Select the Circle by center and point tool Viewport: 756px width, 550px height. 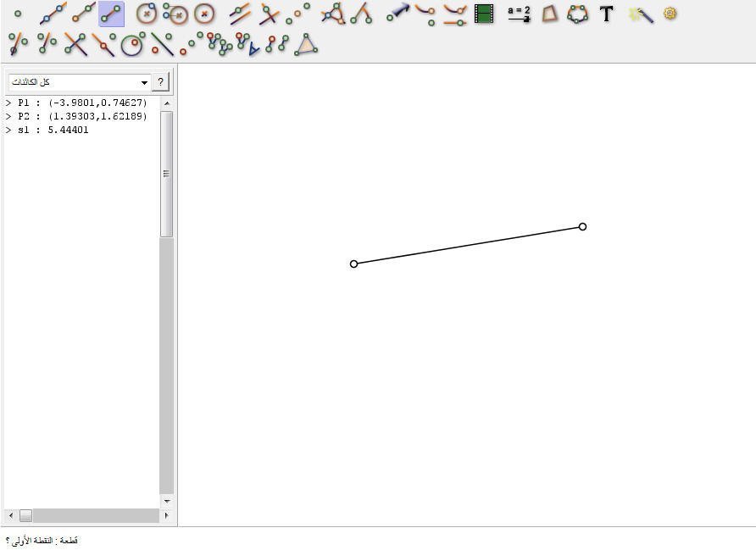click(x=147, y=14)
